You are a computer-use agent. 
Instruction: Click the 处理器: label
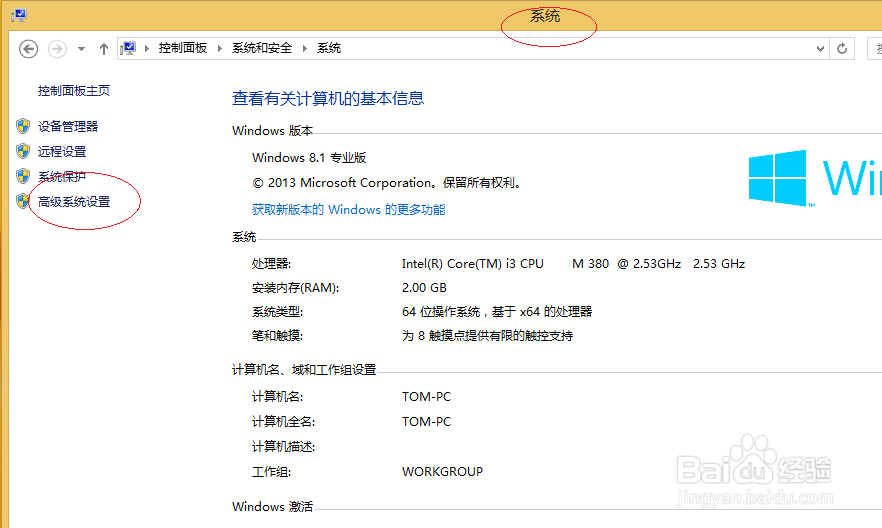coord(271,264)
